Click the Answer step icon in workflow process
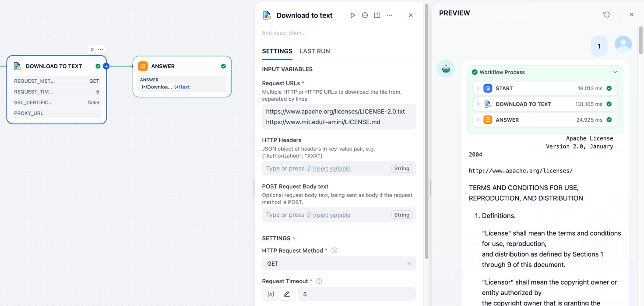 (x=488, y=120)
